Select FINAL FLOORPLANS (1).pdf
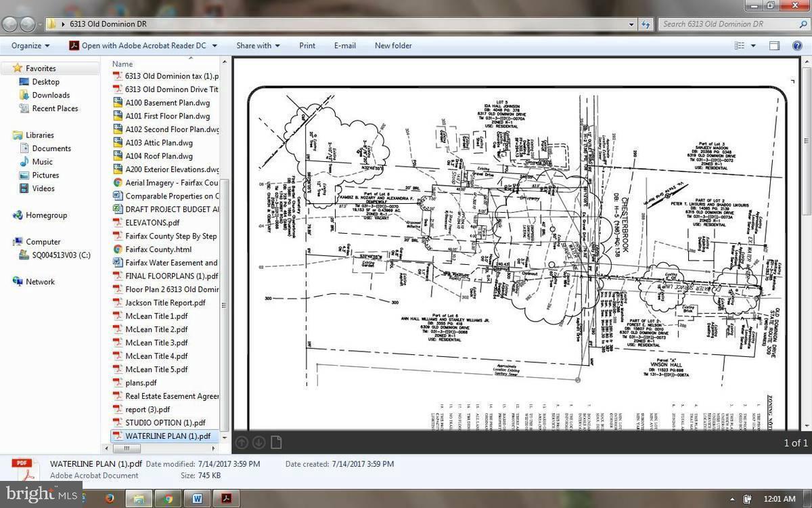The image size is (812, 508). [166, 276]
